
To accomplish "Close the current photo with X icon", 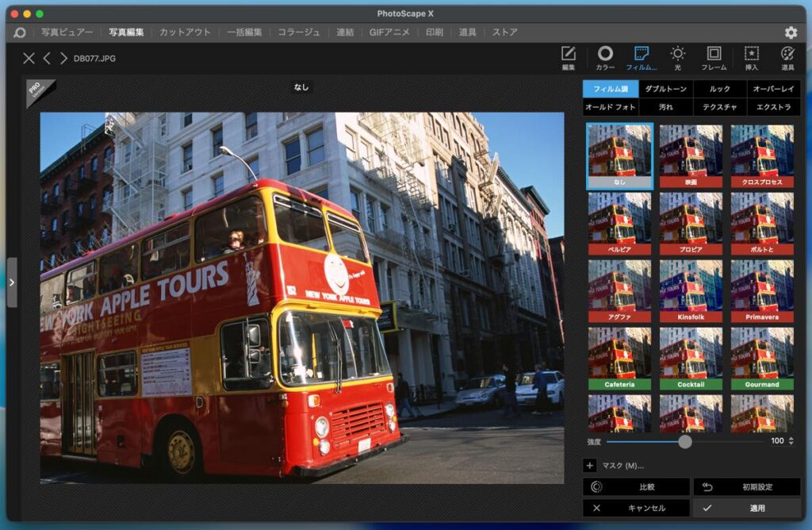I will (29, 59).
